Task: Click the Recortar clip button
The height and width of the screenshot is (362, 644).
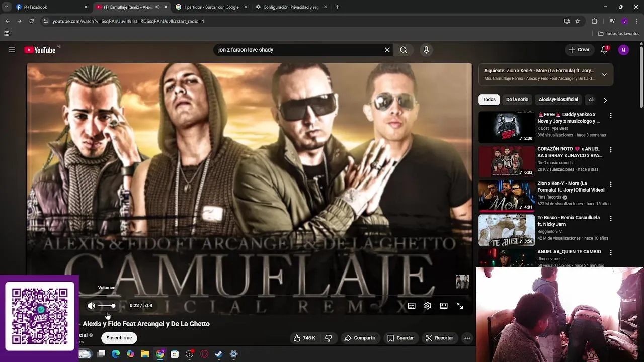Action: point(439,338)
